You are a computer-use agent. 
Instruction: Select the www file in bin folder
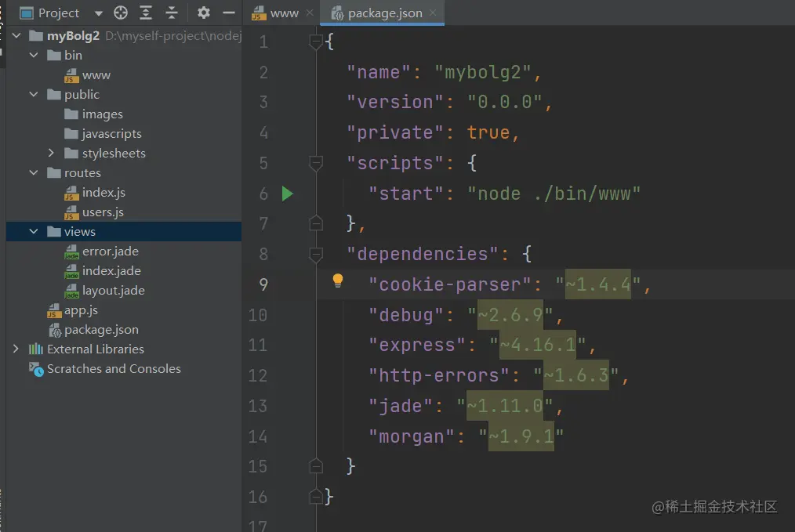[x=96, y=75]
